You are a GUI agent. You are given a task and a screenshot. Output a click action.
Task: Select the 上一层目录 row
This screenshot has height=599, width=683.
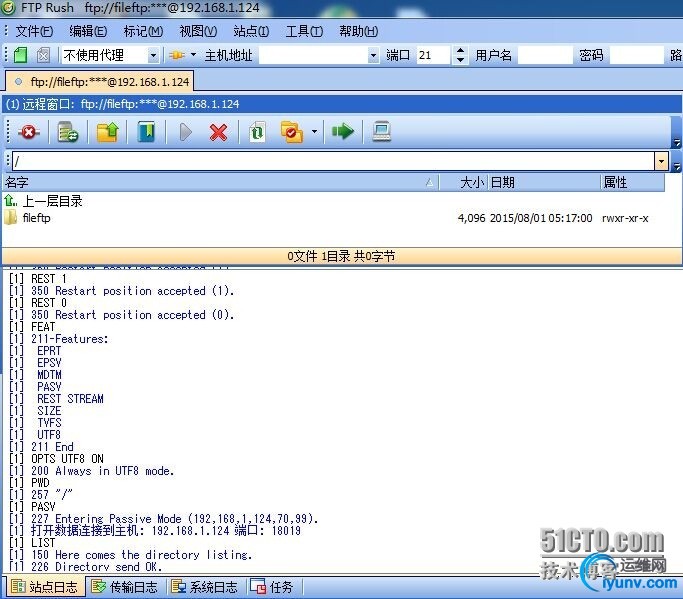pos(334,201)
